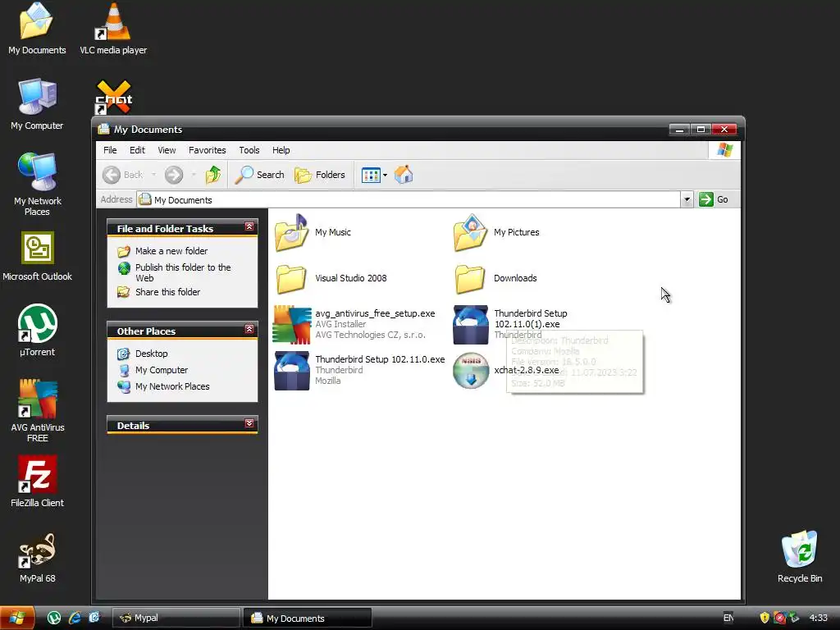Click the taskbar clock showing 4:33
Image resolution: width=840 pixels, height=630 pixels.
pyautogui.click(x=818, y=618)
